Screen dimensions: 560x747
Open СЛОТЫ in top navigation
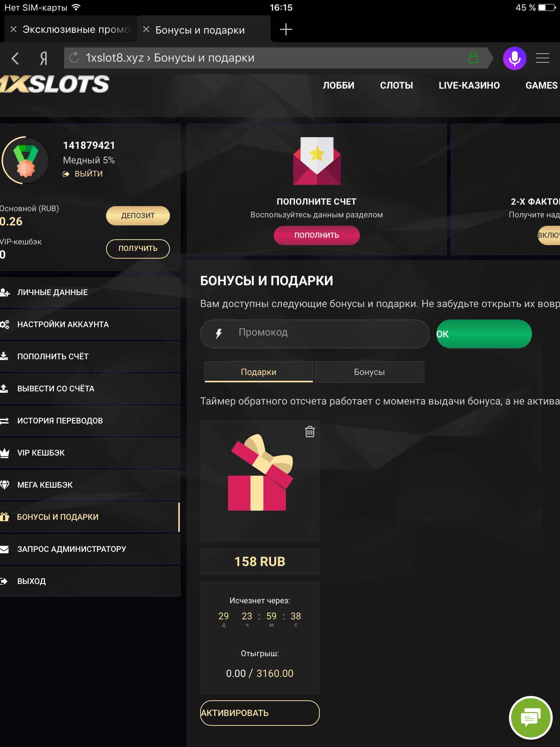(x=396, y=85)
